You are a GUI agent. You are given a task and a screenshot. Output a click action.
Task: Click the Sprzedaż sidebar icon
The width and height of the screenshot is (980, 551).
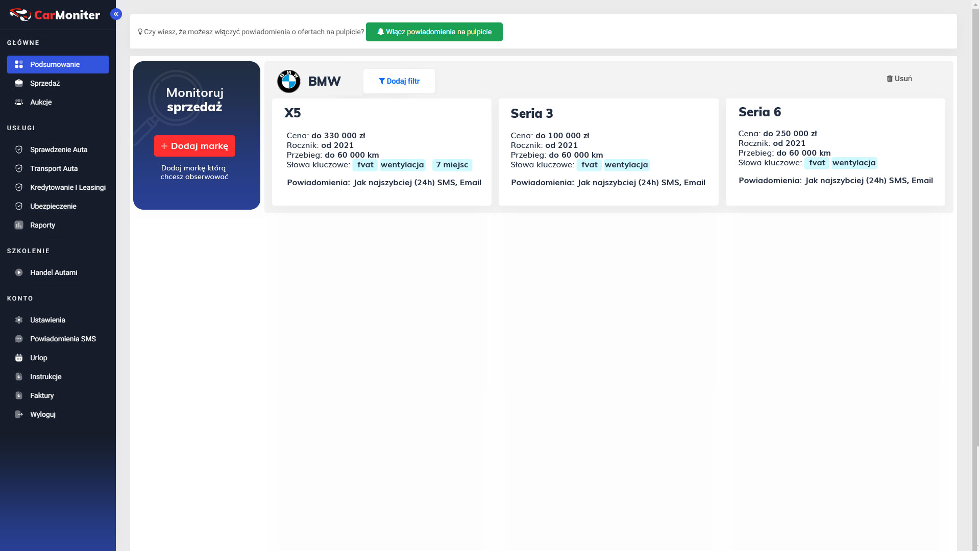tap(19, 83)
